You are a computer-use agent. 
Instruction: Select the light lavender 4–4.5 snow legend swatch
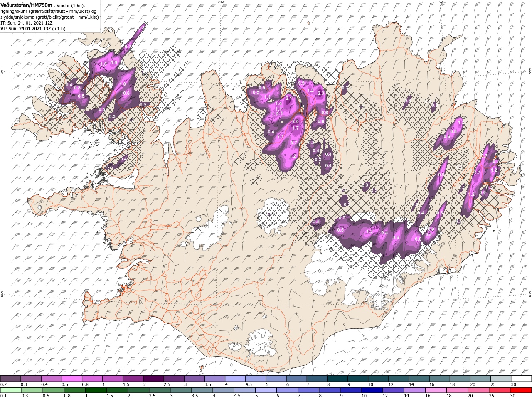click(235, 379)
